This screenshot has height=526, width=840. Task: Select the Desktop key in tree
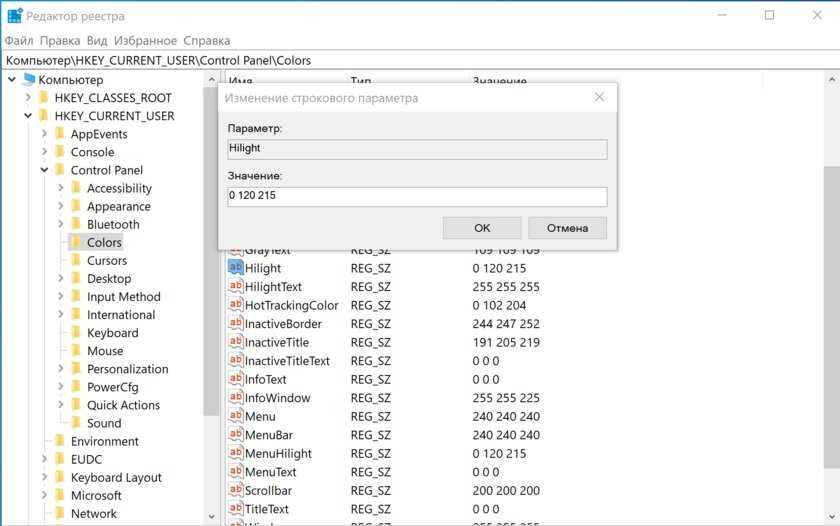(x=108, y=278)
